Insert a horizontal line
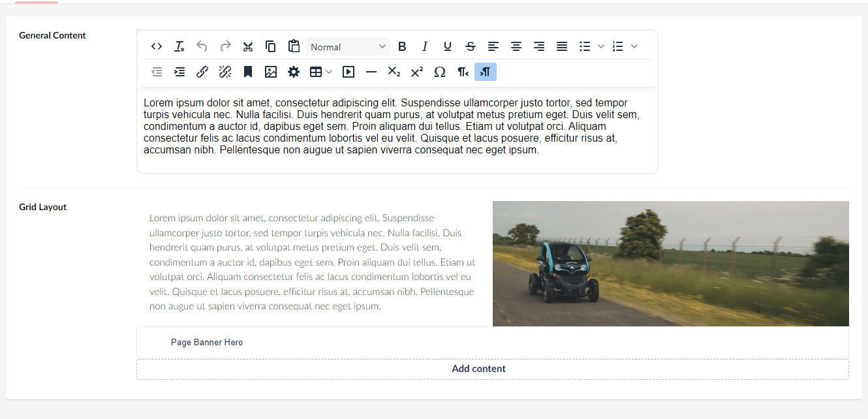 371,72
